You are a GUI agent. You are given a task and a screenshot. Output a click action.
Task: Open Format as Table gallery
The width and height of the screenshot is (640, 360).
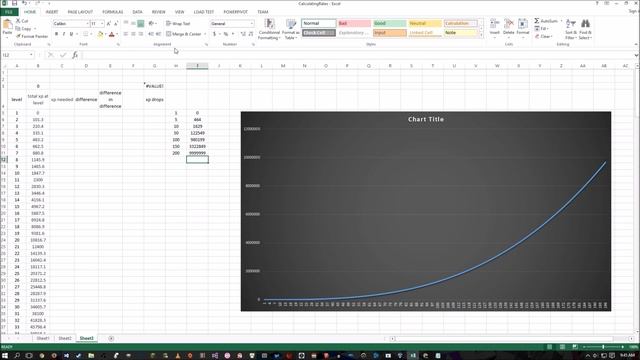[291, 29]
